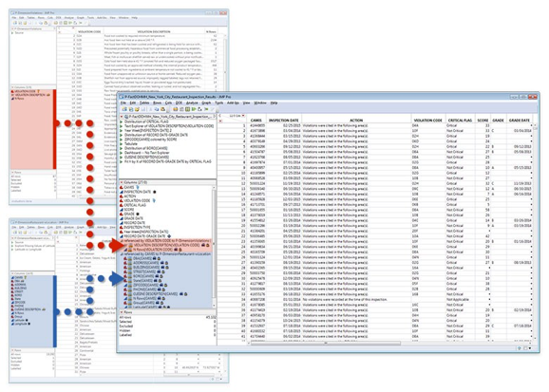Run the Dashboard No Text Explorer script
Image resolution: width=549 pixels, height=392 pixels.
122,153
